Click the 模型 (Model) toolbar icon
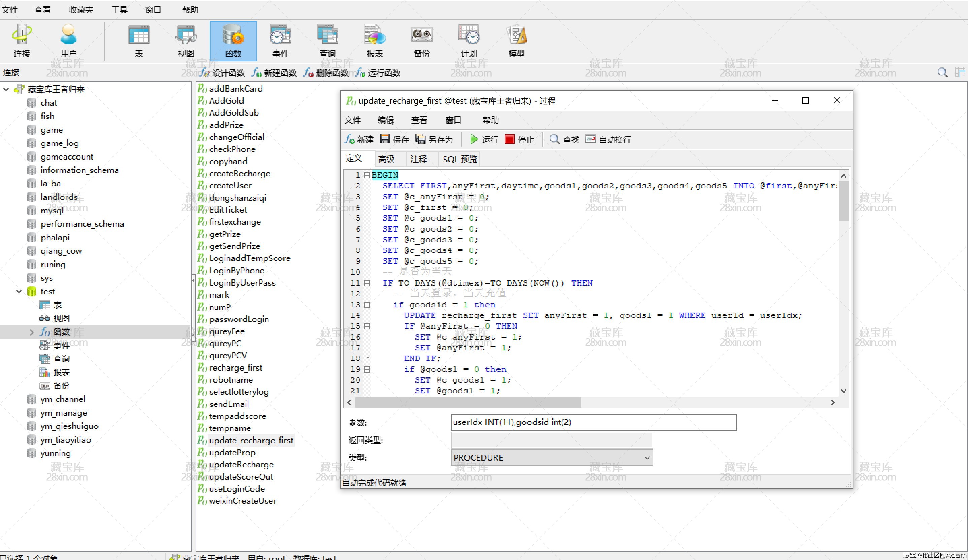 (516, 40)
